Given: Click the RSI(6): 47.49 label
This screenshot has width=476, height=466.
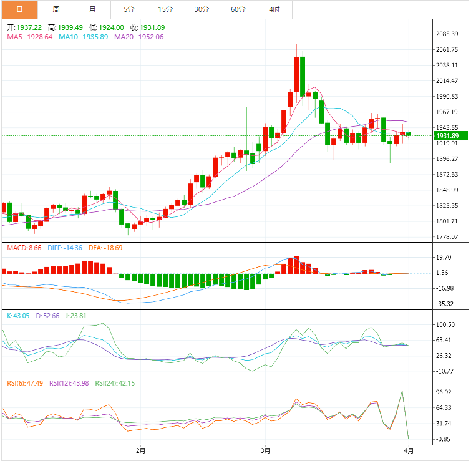Looking at the screenshot, I should click(25, 384).
